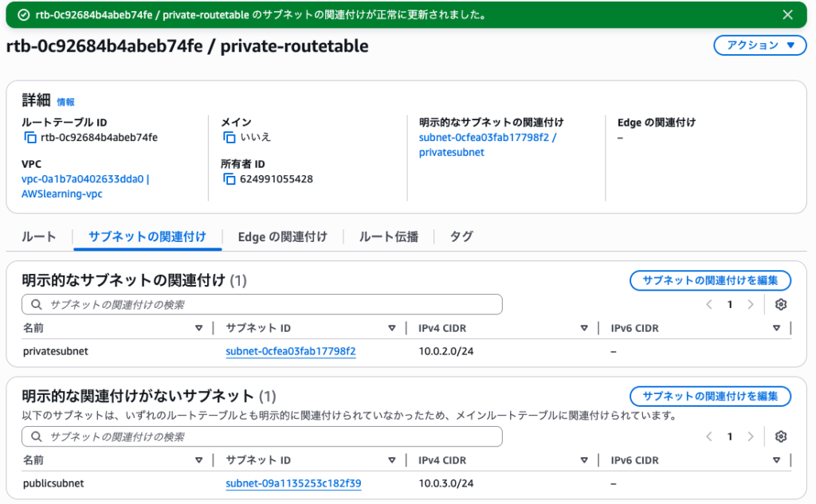Click copy icon beside メイン value いいえ
Viewport: 816px width, 504px height.
tap(229, 138)
